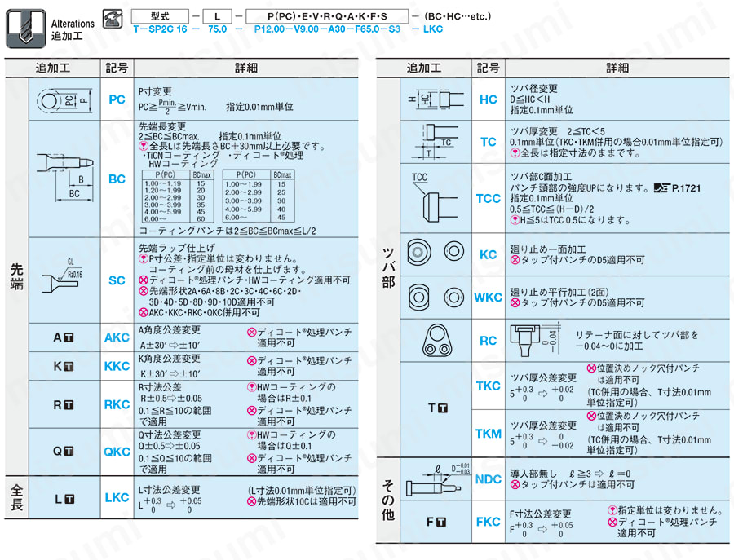Image resolution: width=734 pixels, height=560 pixels.
Task: Click the SC lapping finish diagram
Action: click(62, 277)
